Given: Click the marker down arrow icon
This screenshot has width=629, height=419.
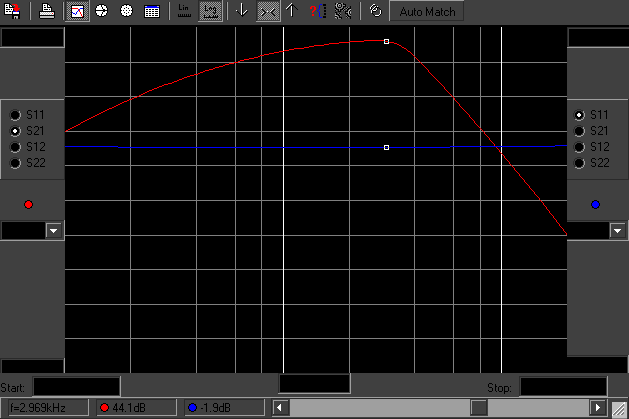Looking at the screenshot, I should click(x=242, y=12).
